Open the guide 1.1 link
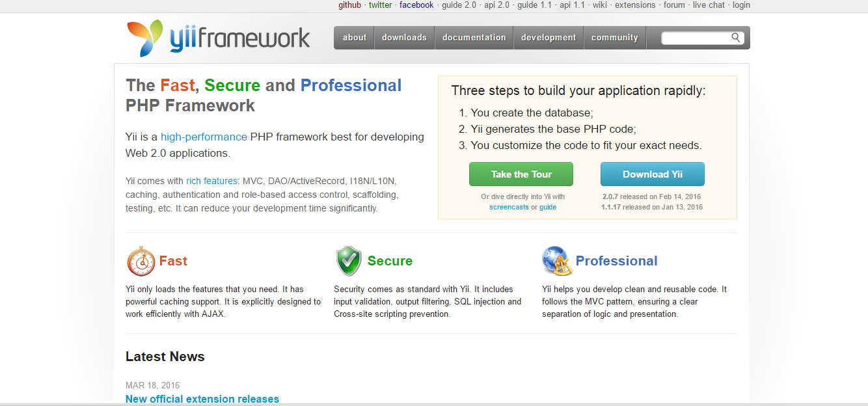 [x=534, y=5]
